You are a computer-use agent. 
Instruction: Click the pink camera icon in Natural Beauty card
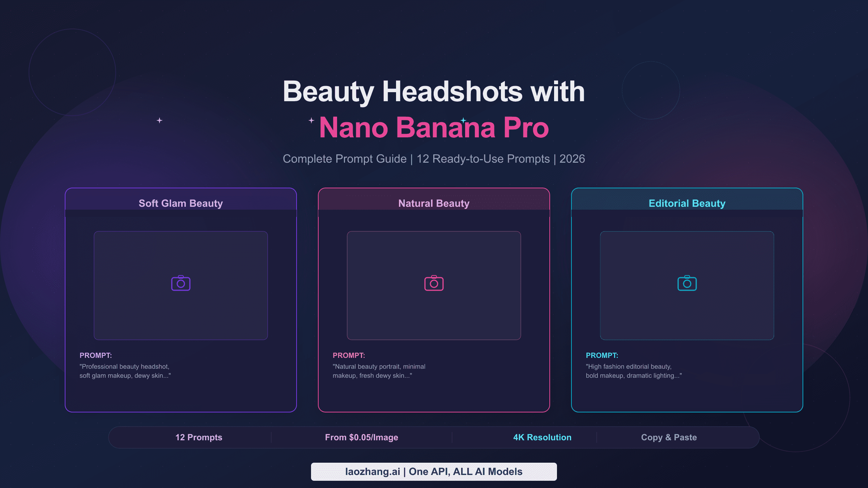coord(434,283)
